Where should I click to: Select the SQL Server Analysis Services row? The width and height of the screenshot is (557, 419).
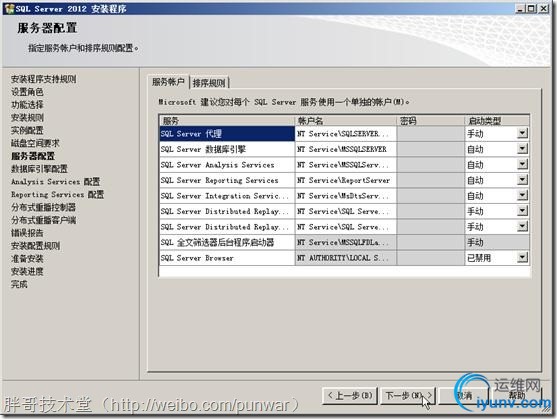click(227, 164)
